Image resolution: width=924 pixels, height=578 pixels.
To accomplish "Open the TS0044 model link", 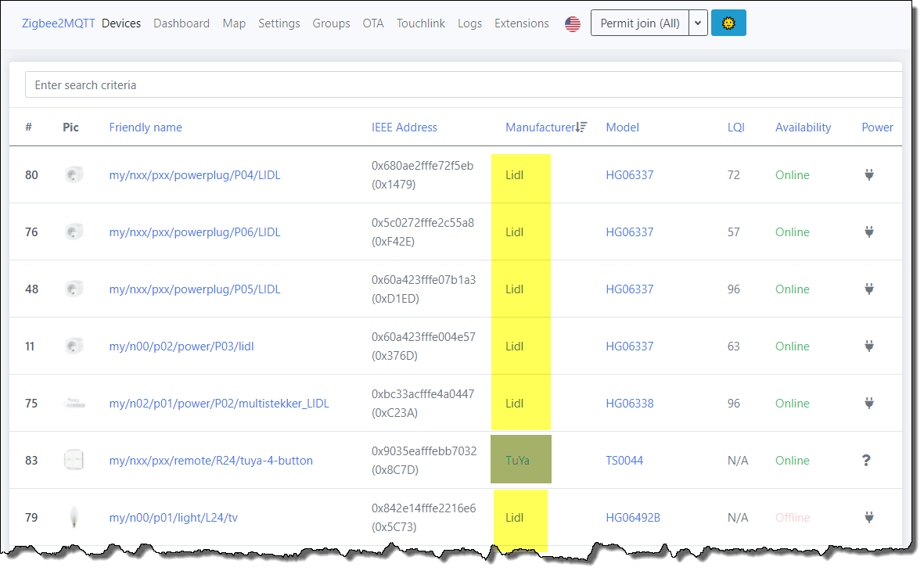I will click(624, 461).
